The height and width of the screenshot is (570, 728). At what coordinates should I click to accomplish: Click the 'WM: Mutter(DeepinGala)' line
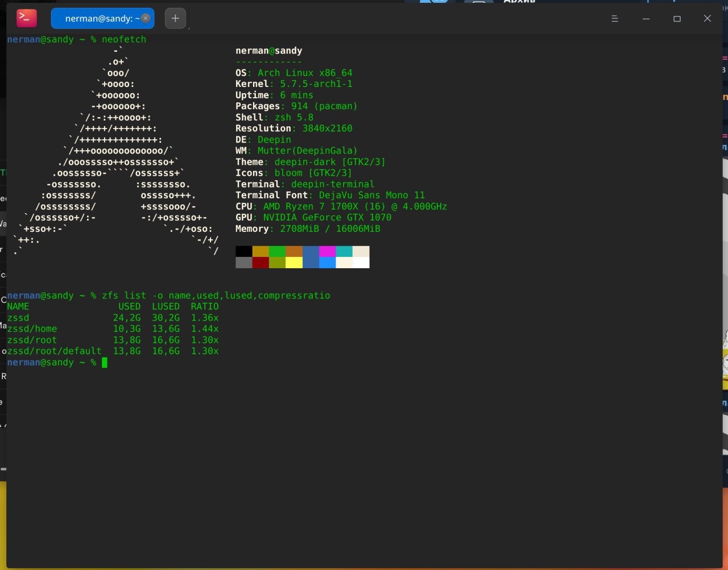(297, 151)
